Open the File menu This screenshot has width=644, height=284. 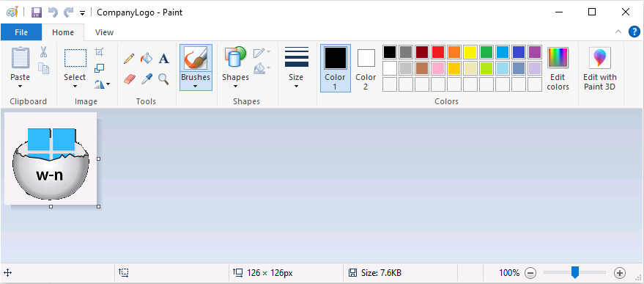point(21,32)
